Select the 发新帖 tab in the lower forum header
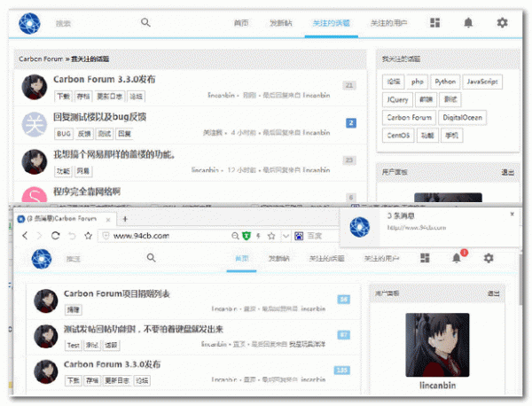This screenshot has width=532, height=406. 279,259
